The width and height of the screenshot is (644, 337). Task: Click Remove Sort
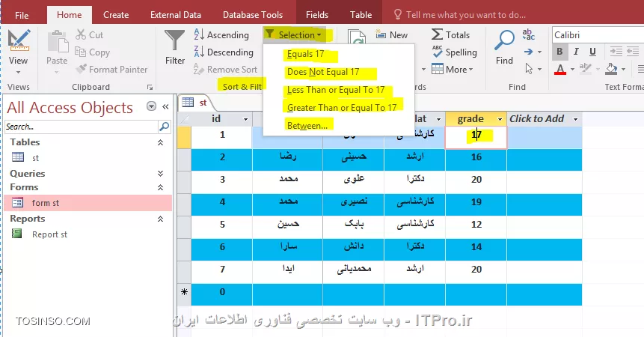225,70
